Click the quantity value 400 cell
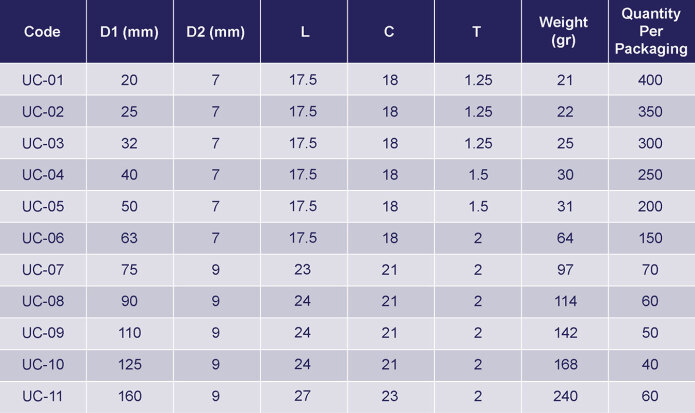This screenshot has height=413, width=695. coord(651,79)
